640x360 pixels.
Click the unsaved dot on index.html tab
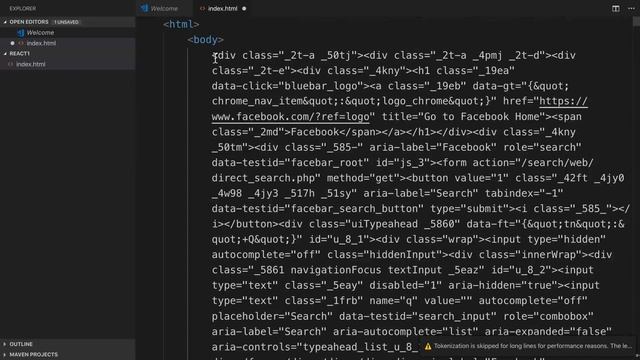tap(244, 9)
